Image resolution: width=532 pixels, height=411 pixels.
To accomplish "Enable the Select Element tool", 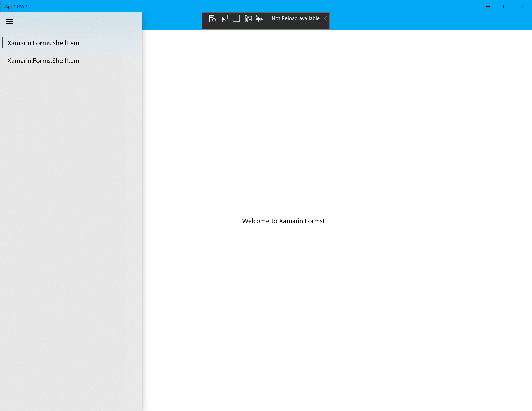I will point(224,19).
